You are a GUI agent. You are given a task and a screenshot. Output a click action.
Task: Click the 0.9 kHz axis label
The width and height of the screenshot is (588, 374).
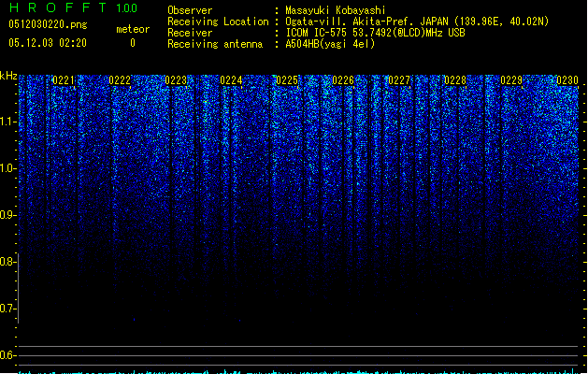(7, 215)
